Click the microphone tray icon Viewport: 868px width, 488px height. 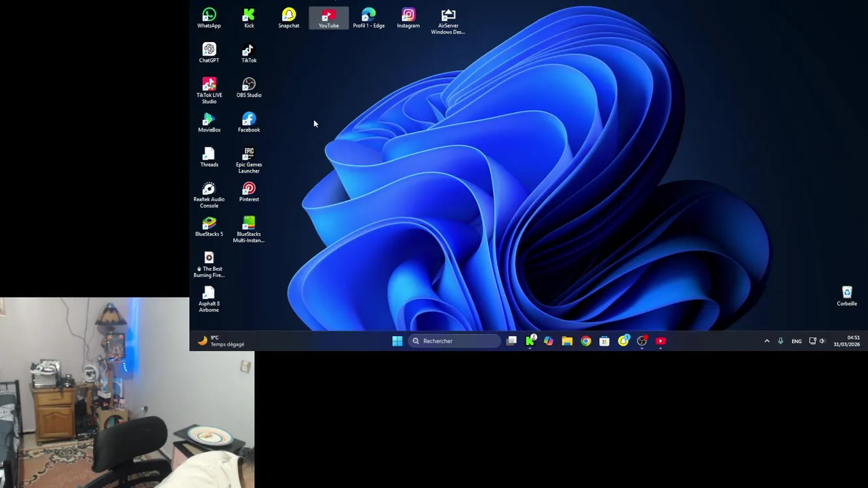click(781, 341)
